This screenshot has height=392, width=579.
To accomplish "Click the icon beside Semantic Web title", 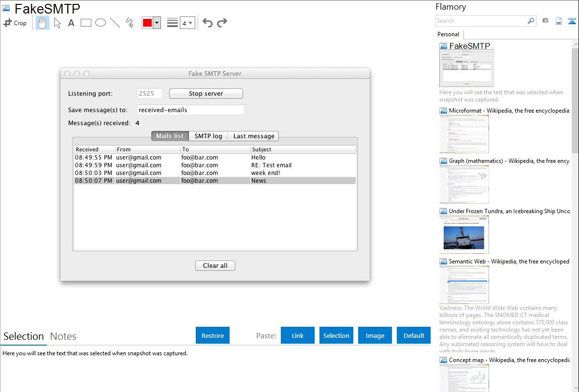I will tap(443, 261).
